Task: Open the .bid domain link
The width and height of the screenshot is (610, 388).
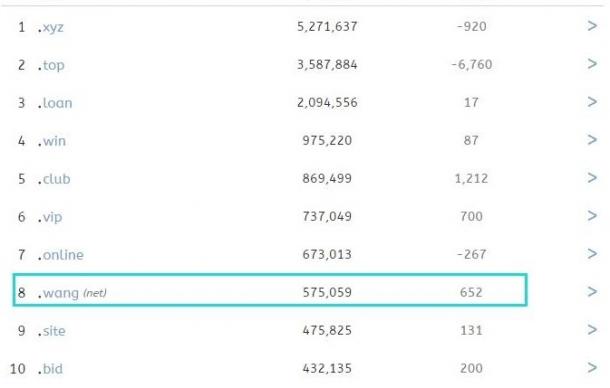Action: [x=50, y=369]
